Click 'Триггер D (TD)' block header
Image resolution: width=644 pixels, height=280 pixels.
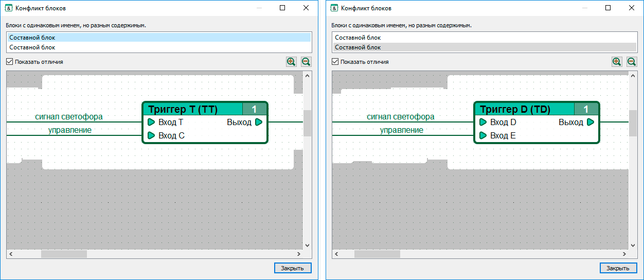pos(524,109)
